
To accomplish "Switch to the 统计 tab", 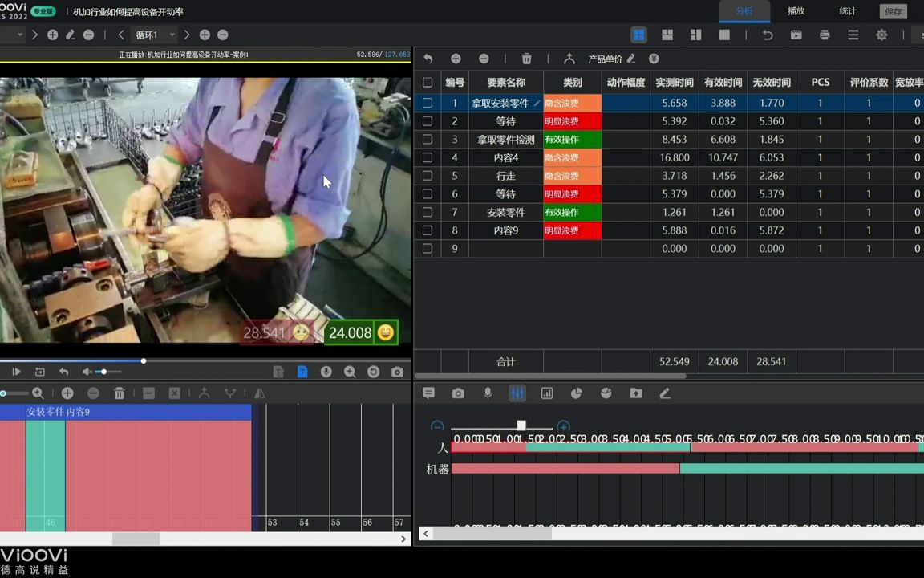I will click(x=849, y=10).
